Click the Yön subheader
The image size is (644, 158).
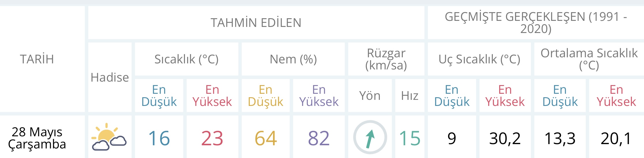[x=370, y=95]
